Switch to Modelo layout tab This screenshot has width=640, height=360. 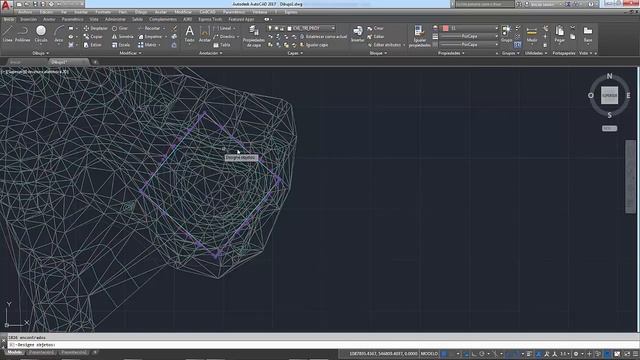pos(15,352)
